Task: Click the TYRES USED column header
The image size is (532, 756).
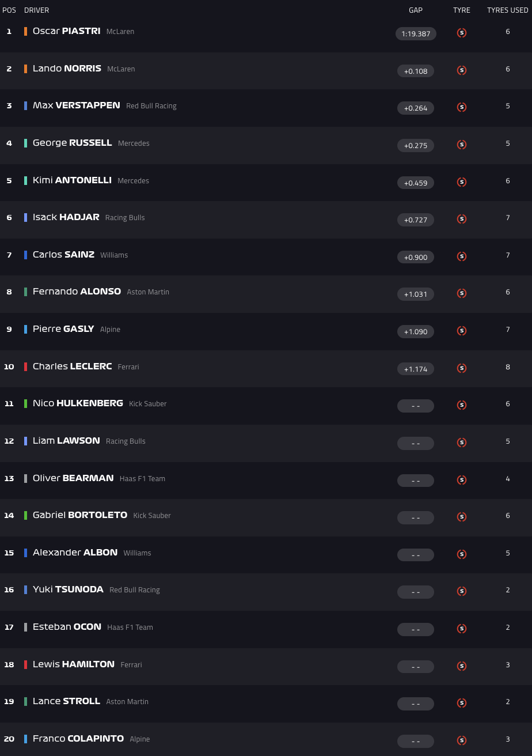Action: (507, 10)
